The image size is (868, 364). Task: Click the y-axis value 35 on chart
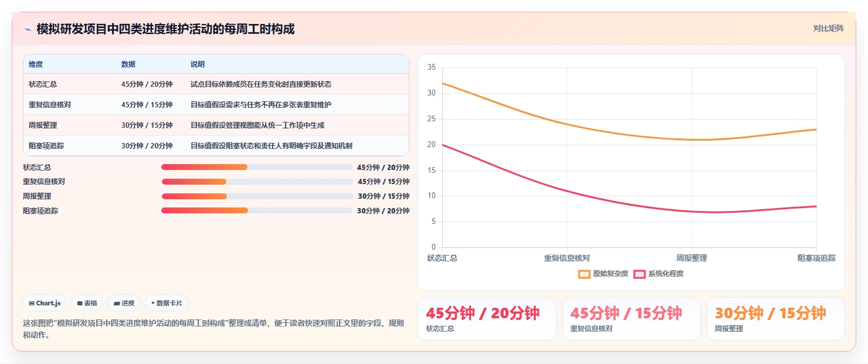coord(432,67)
